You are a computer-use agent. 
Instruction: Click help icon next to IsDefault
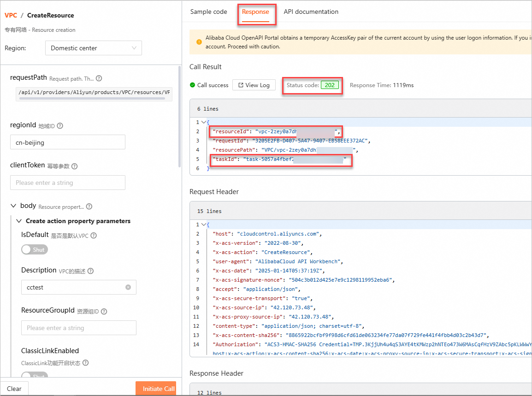pos(94,236)
